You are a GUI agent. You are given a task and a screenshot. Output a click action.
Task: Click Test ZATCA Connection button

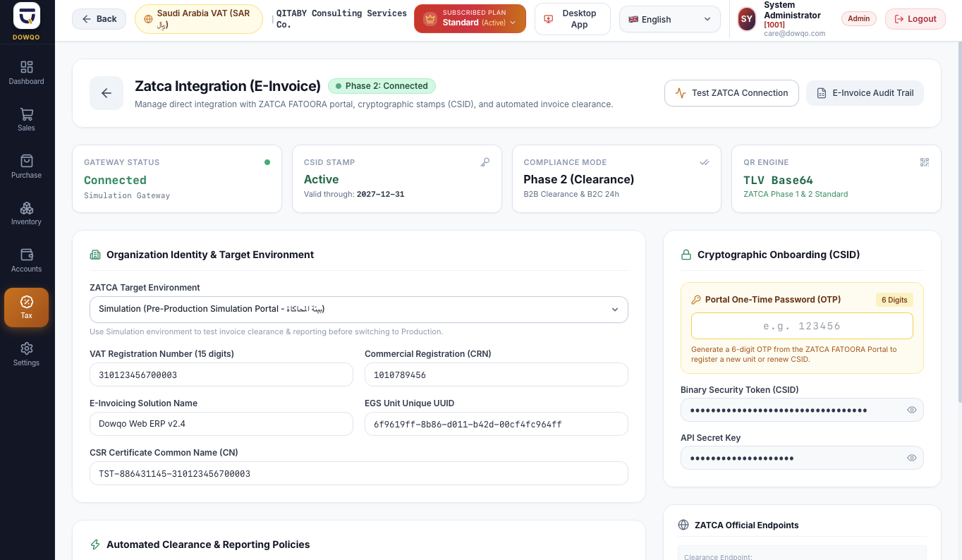pyautogui.click(x=731, y=92)
